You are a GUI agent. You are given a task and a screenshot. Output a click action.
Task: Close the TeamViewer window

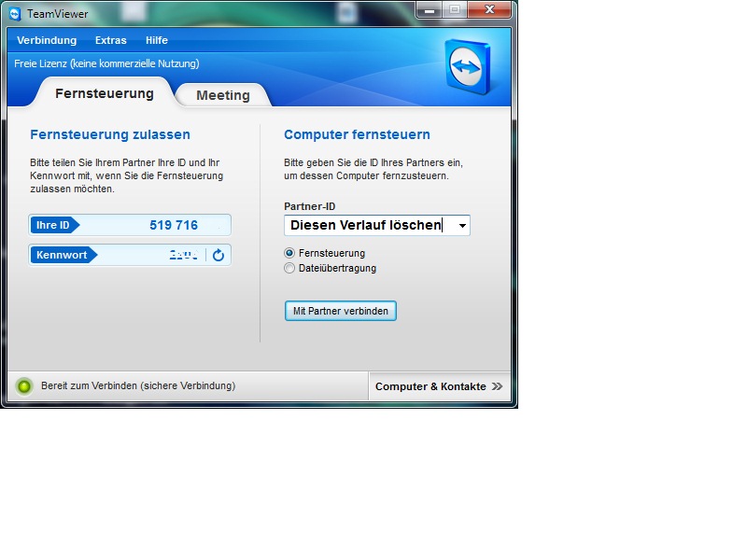(x=489, y=9)
